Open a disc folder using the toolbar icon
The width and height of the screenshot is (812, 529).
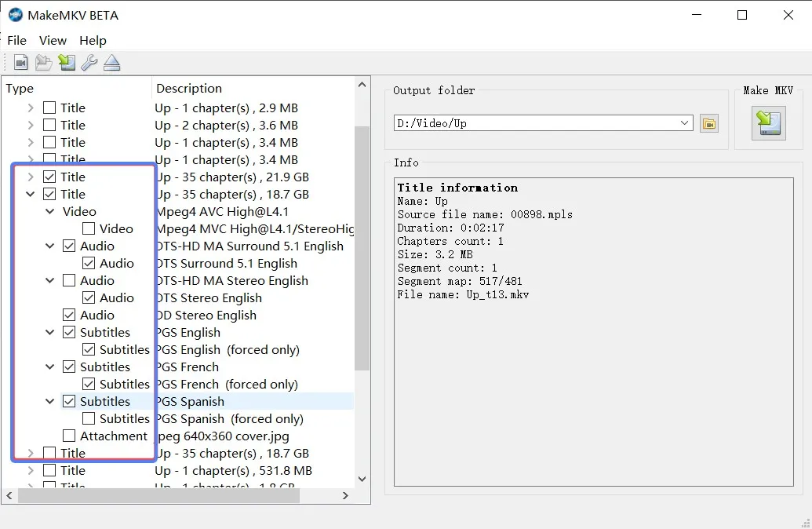tap(43, 62)
